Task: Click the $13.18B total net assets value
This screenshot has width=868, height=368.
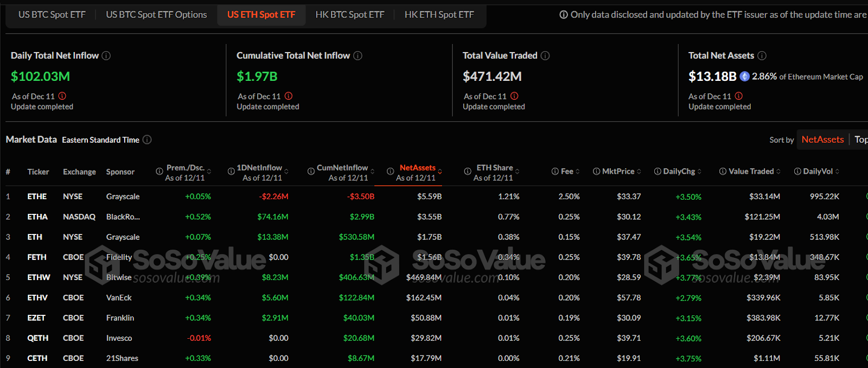Action: click(x=712, y=77)
